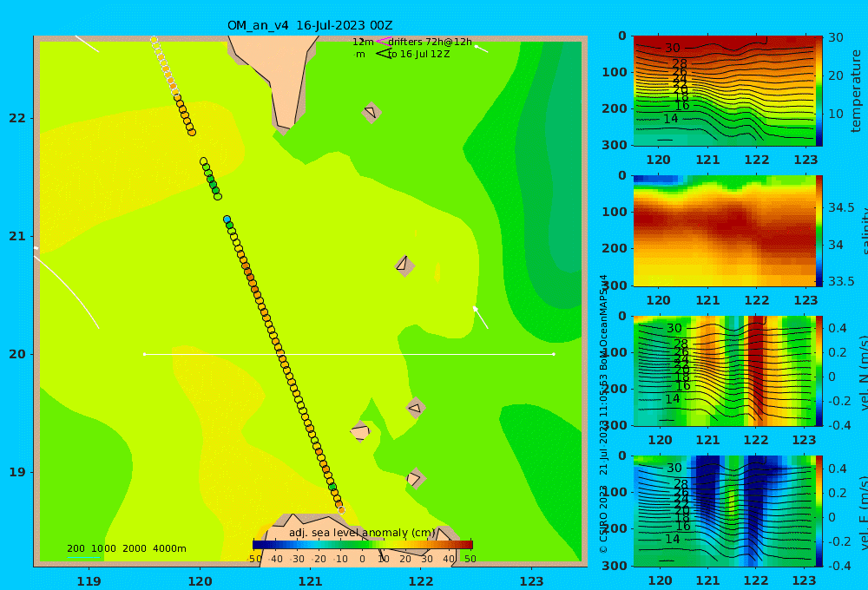Click the main map longitude label 119

click(x=89, y=581)
